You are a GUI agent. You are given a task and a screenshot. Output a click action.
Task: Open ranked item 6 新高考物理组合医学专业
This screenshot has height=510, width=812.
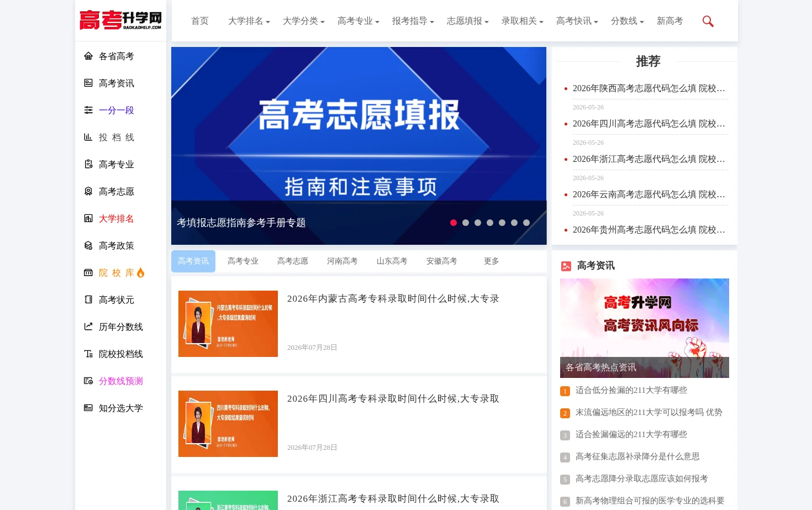click(650, 501)
